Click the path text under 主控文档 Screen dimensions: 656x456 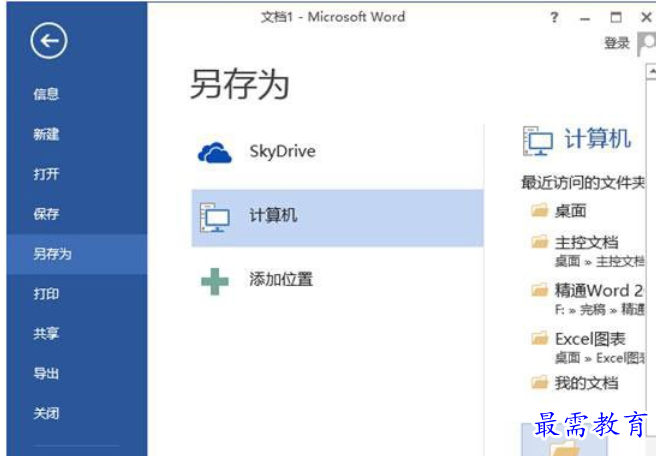coord(599,261)
